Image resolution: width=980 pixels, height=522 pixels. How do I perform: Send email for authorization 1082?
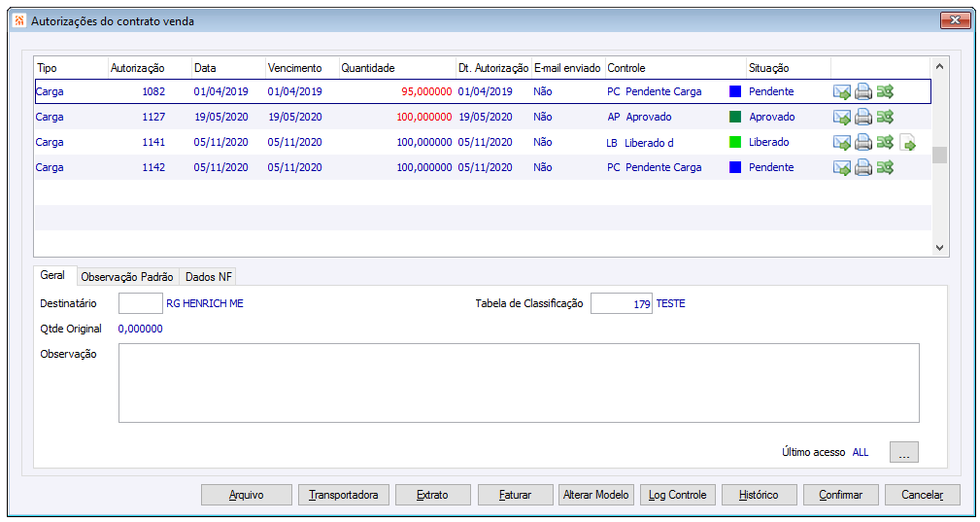(x=842, y=92)
